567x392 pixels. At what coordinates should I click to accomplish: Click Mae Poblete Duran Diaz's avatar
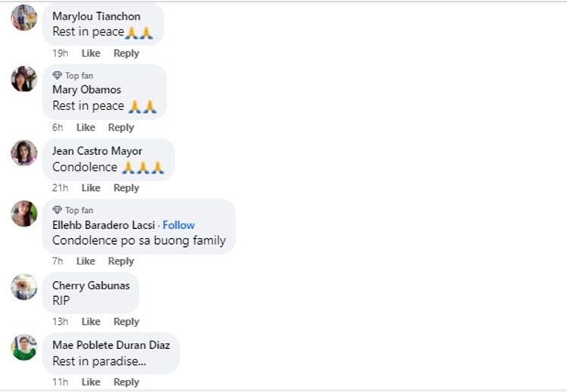23,347
